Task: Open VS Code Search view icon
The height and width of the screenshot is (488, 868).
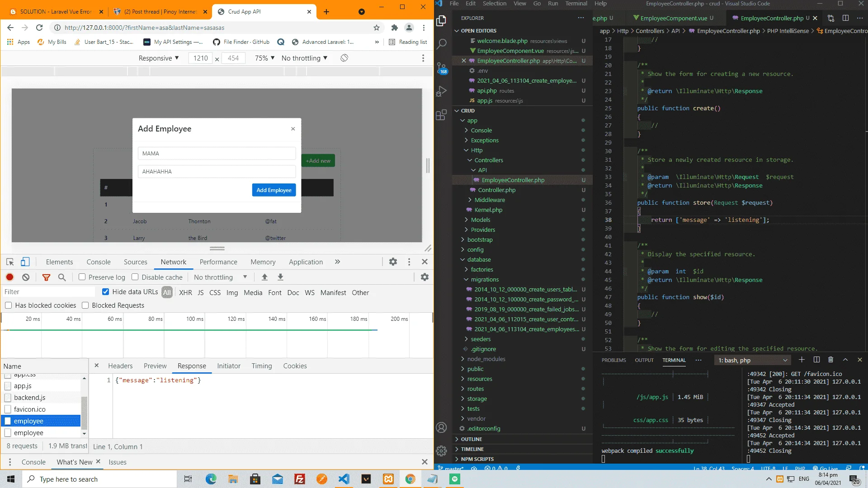Action: 441,44
